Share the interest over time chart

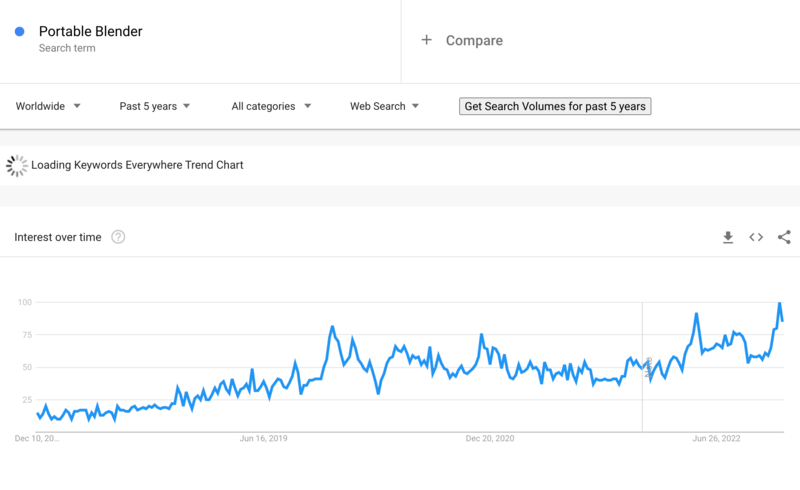point(784,237)
